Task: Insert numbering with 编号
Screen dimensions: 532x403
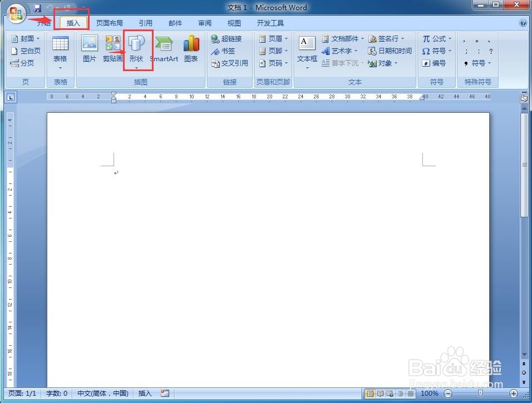Action: tap(434, 63)
